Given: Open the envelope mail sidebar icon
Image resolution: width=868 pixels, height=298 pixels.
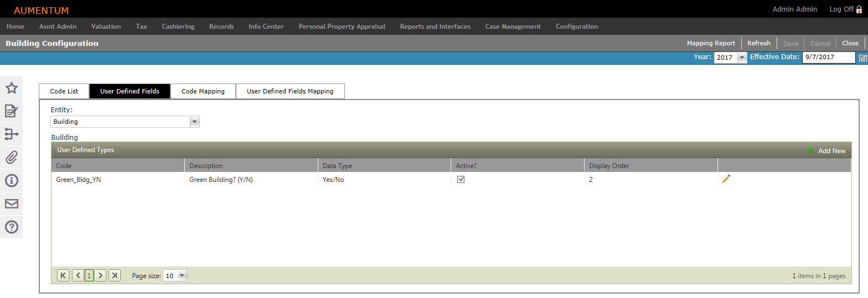Looking at the screenshot, I should (x=11, y=203).
